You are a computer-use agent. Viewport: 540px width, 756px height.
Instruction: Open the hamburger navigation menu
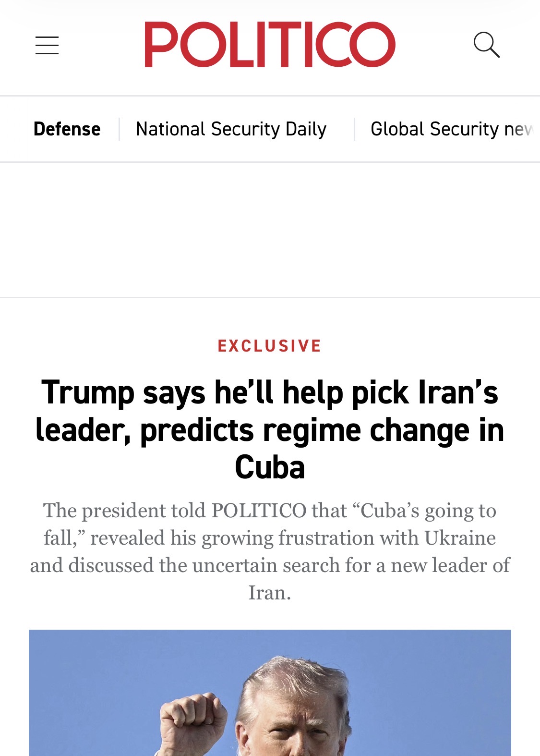47,45
